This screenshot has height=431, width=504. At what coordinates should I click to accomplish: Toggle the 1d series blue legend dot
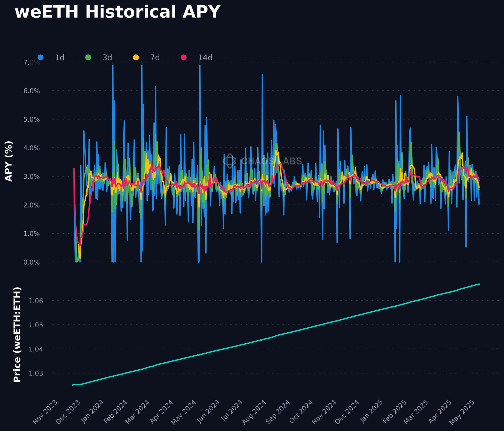(40, 57)
